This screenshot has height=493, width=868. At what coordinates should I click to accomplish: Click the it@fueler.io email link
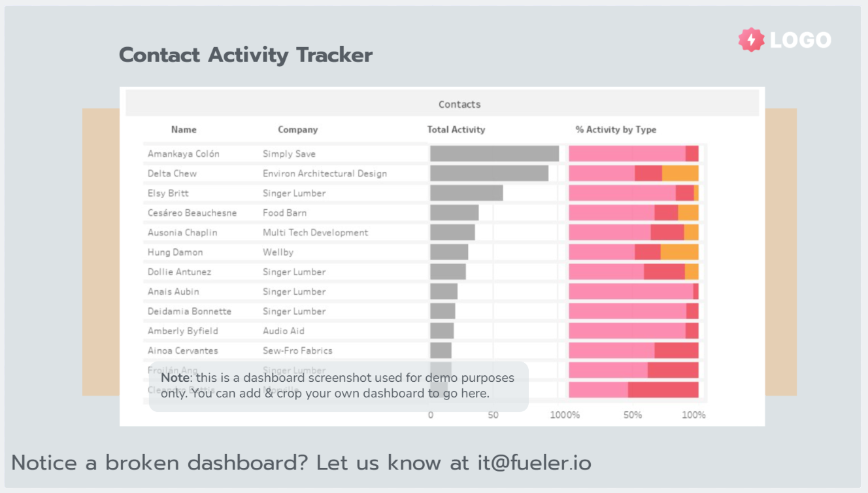coord(534,463)
